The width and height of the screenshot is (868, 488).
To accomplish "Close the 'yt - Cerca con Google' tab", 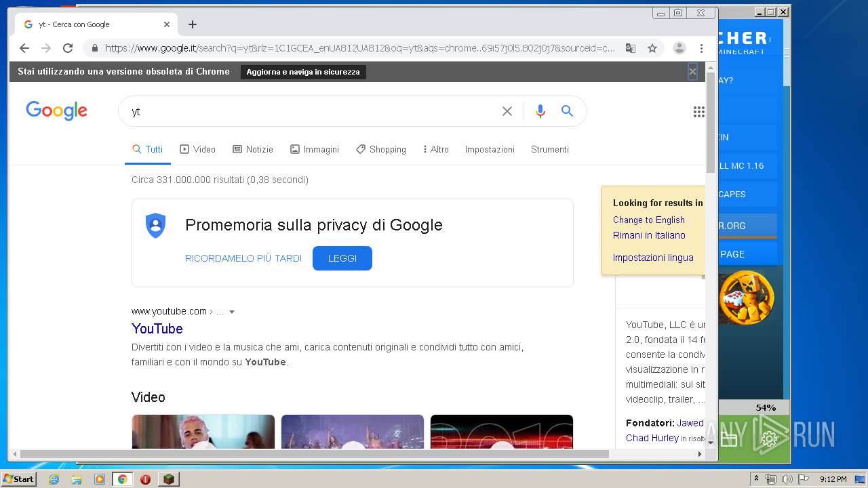I will pos(167,24).
